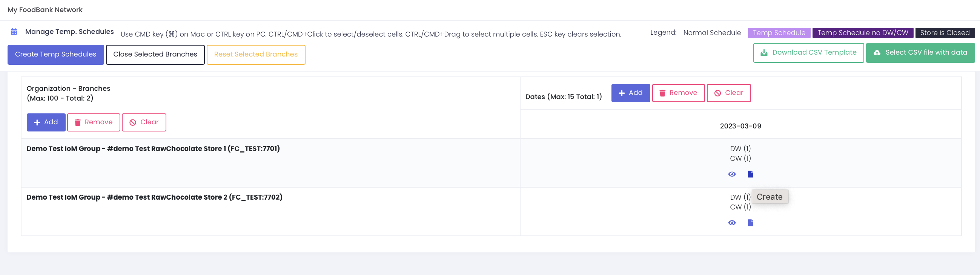Click the document icon for RawChocolate Store 2
This screenshot has height=275, width=980.
tap(750, 223)
